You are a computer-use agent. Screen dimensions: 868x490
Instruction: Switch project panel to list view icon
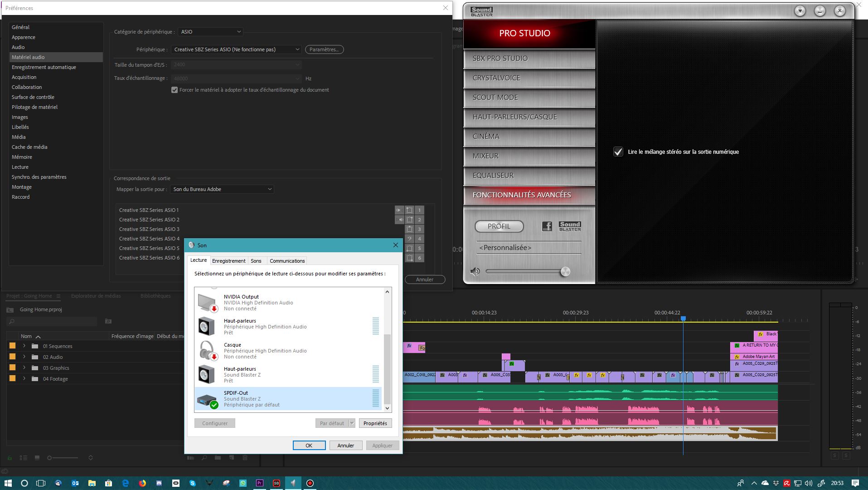(24, 458)
